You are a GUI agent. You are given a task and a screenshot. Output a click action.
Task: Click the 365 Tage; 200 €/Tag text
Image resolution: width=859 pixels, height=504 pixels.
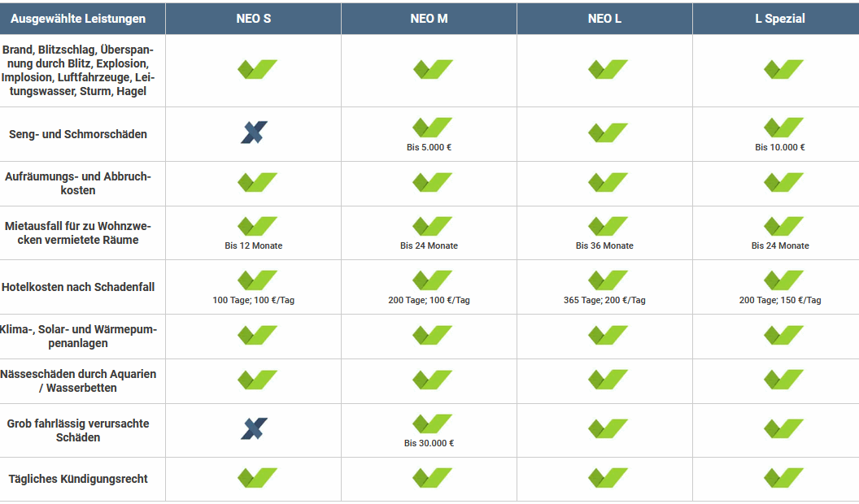point(605,300)
